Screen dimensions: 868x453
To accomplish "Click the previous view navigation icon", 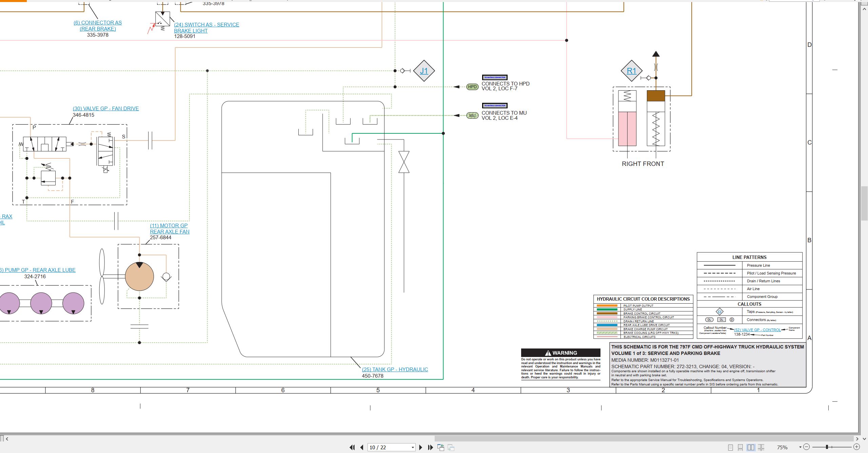I will pos(441,447).
